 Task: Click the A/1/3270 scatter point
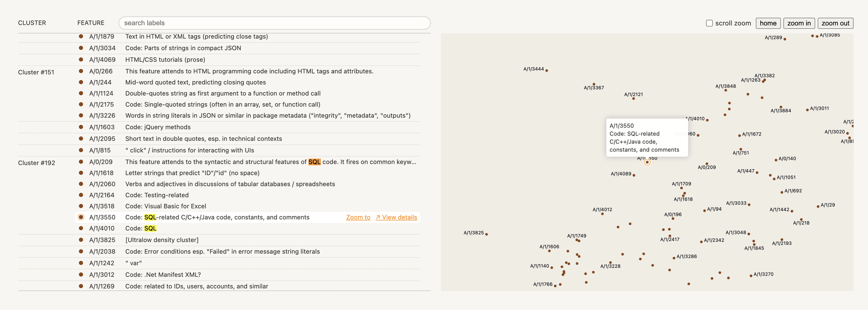coord(751,276)
